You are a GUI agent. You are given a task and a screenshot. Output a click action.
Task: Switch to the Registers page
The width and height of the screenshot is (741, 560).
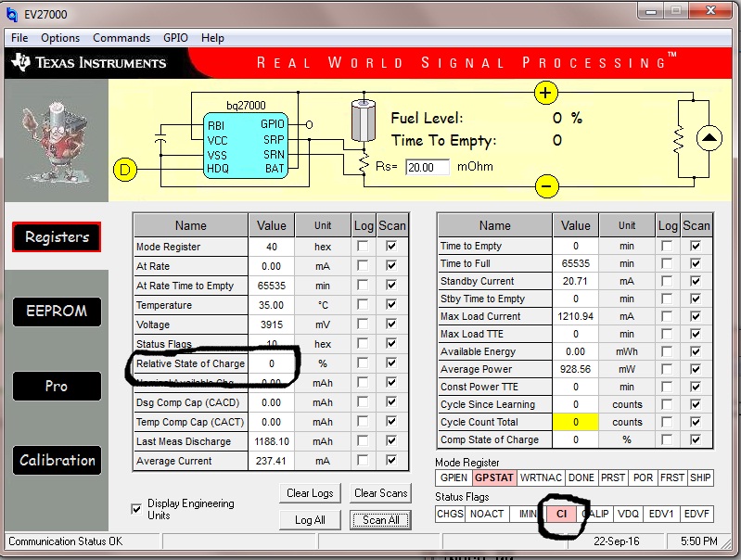click(57, 236)
